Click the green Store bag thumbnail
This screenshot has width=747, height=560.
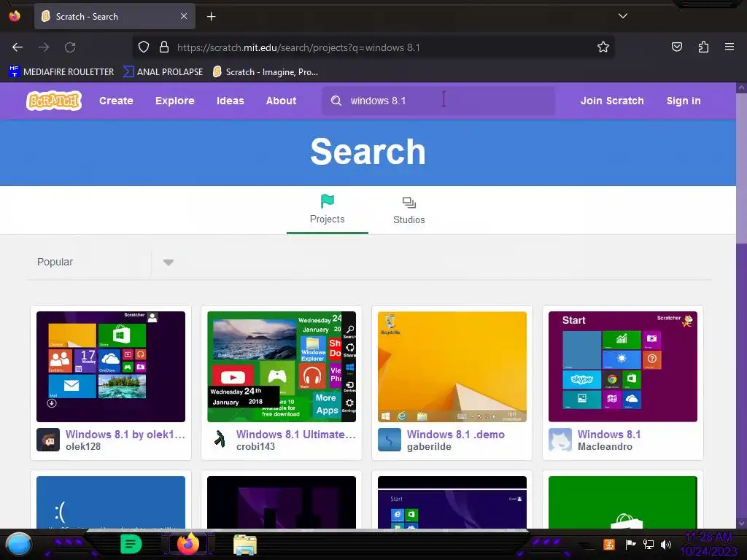pos(623,502)
